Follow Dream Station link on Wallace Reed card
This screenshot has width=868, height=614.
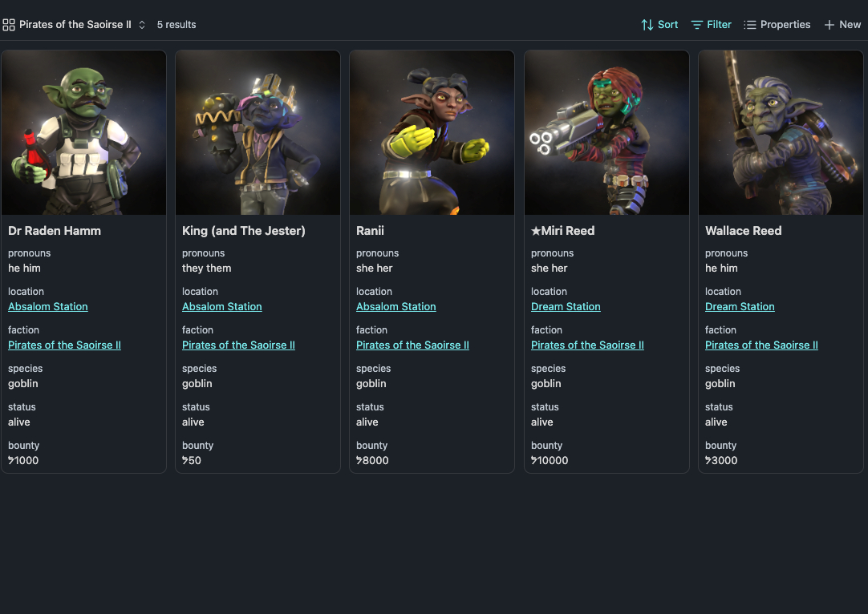pyautogui.click(x=740, y=307)
